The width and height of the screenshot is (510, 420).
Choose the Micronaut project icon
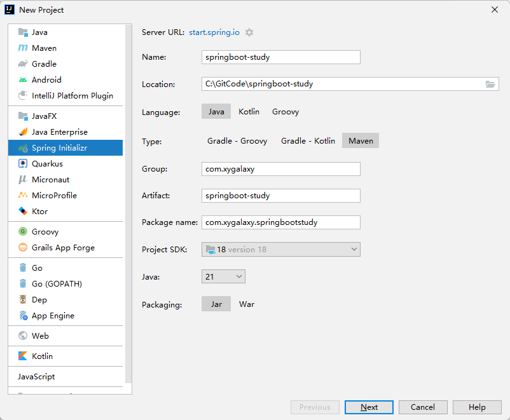tap(23, 180)
